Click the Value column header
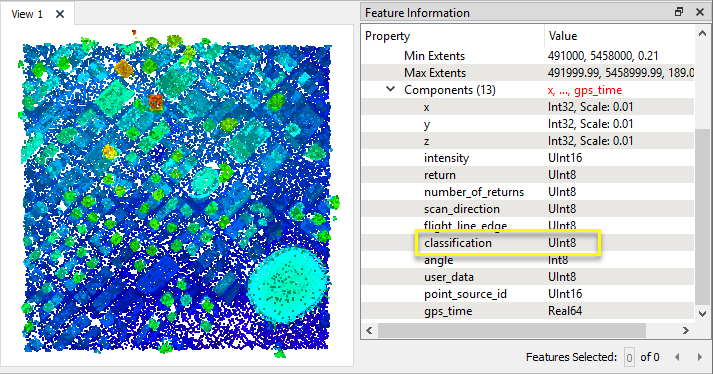This screenshot has width=713, height=374. point(619,36)
